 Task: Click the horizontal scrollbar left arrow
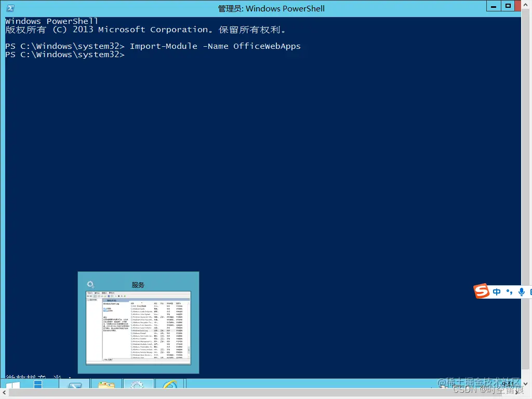click(x=4, y=393)
